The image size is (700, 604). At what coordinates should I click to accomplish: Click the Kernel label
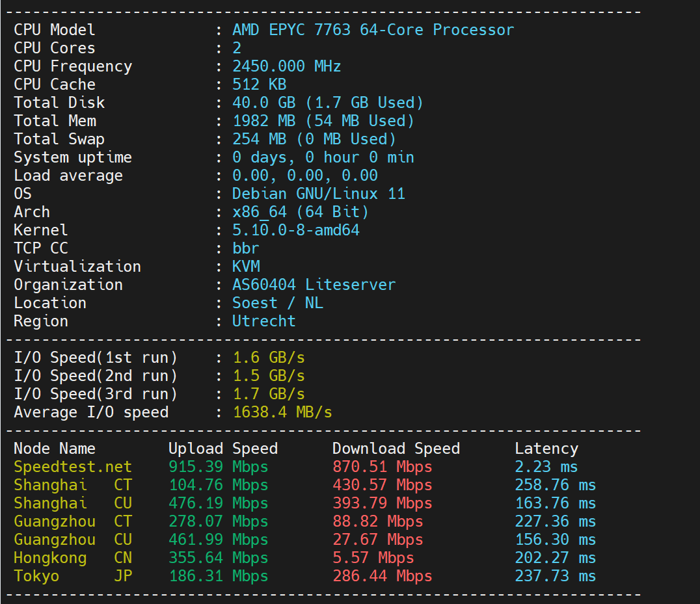click(40, 231)
